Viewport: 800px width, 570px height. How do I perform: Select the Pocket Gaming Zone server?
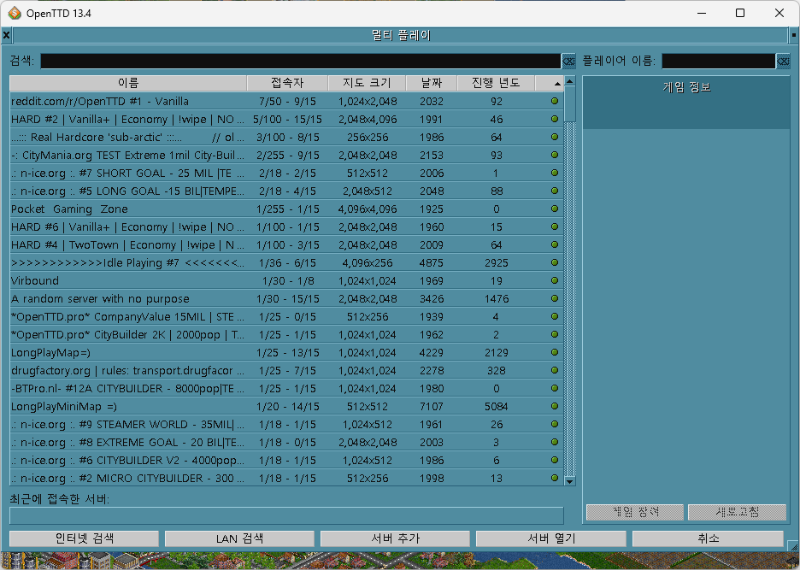tap(286, 209)
